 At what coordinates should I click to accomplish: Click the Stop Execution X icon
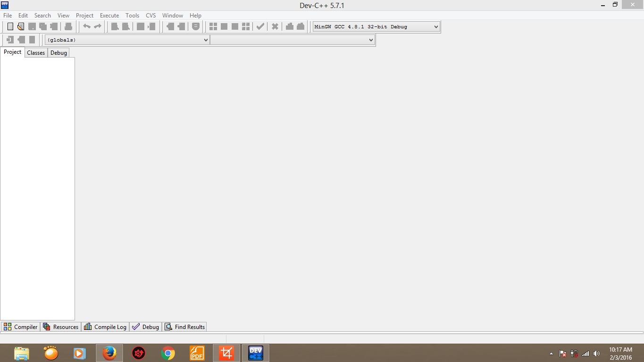275,26
